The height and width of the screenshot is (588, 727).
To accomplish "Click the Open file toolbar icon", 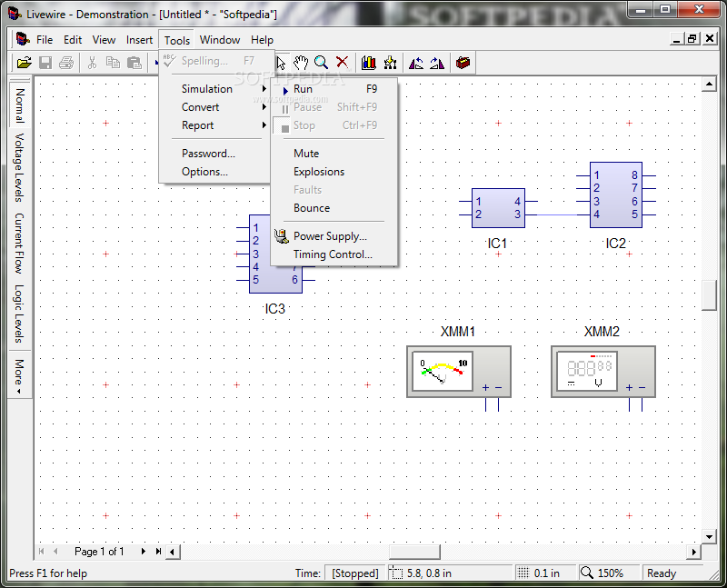I will point(25,63).
